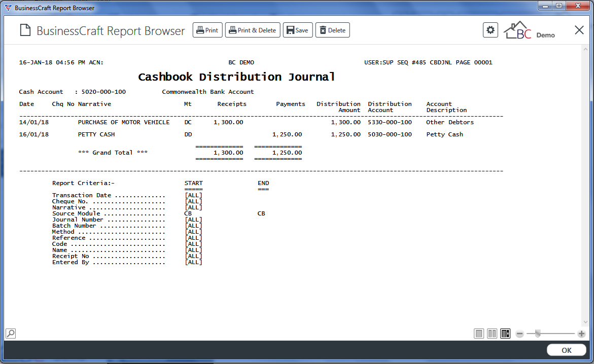The height and width of the screenshot is (364, 594).
Task: Click the zoom slider handle
Action: (538, 333)
